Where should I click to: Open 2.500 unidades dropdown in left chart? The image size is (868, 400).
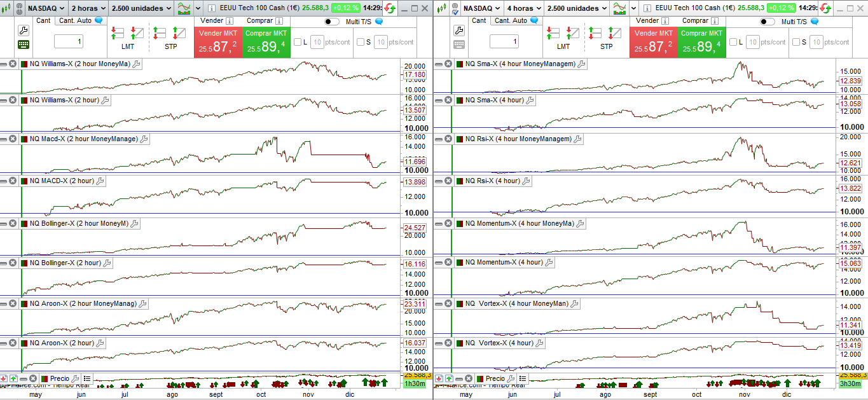[141, 8]
